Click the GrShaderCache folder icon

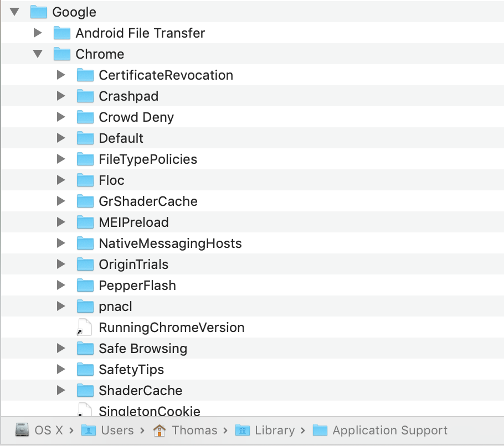pyautogui.click(x=85, y=201)
